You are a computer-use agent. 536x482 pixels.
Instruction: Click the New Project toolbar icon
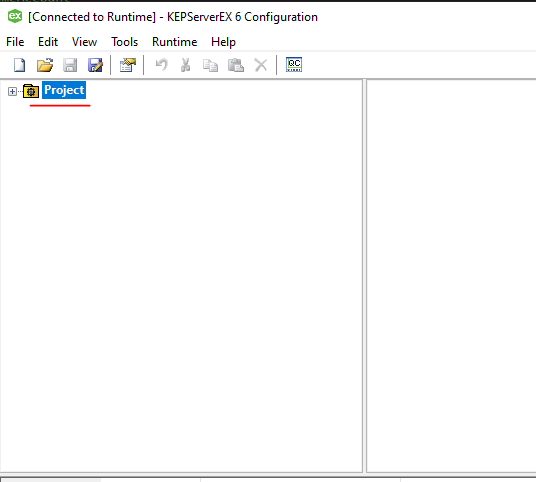(x=19, y=65)
